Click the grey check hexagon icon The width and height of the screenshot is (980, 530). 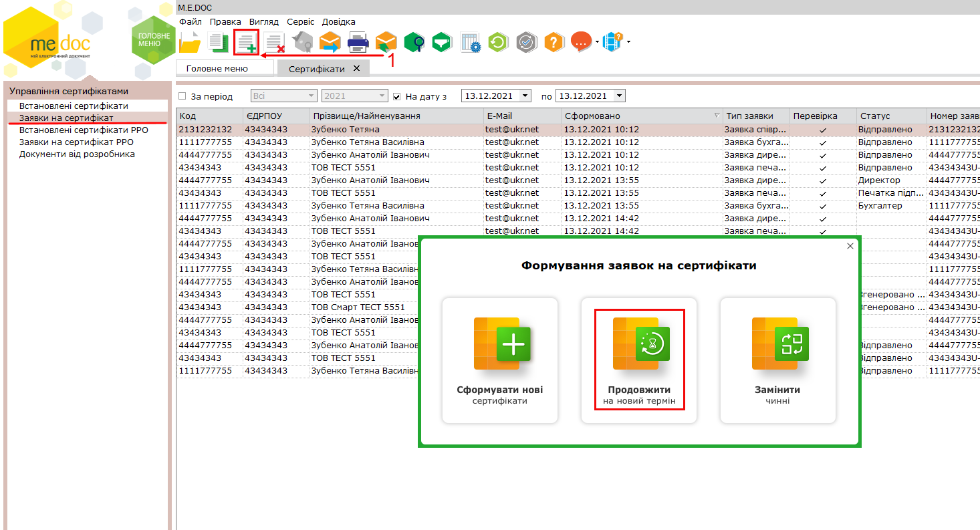[x=527, y=43]
